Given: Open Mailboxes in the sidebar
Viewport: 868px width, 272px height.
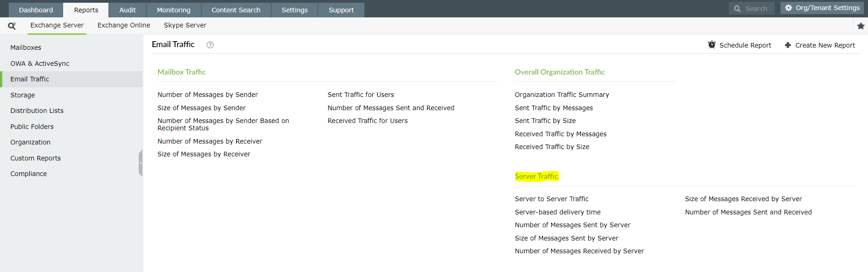Looking at the screenshot, I should point(26,48).
